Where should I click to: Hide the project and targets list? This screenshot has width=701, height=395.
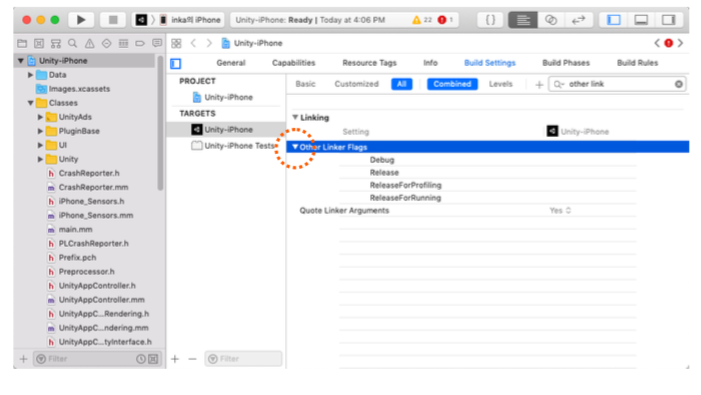coord(176,63)
